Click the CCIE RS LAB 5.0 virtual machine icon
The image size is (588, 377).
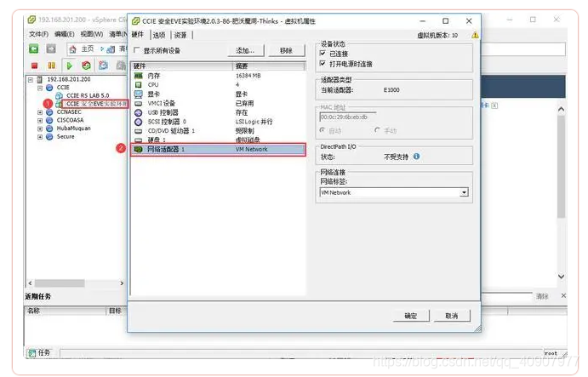(x=60, y=95)
